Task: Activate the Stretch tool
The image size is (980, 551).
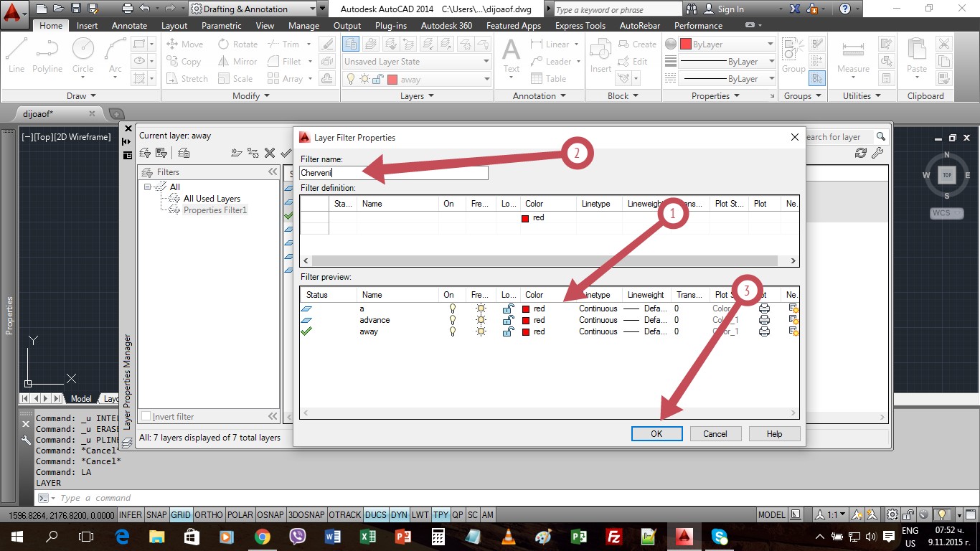Action: (187, 79)
